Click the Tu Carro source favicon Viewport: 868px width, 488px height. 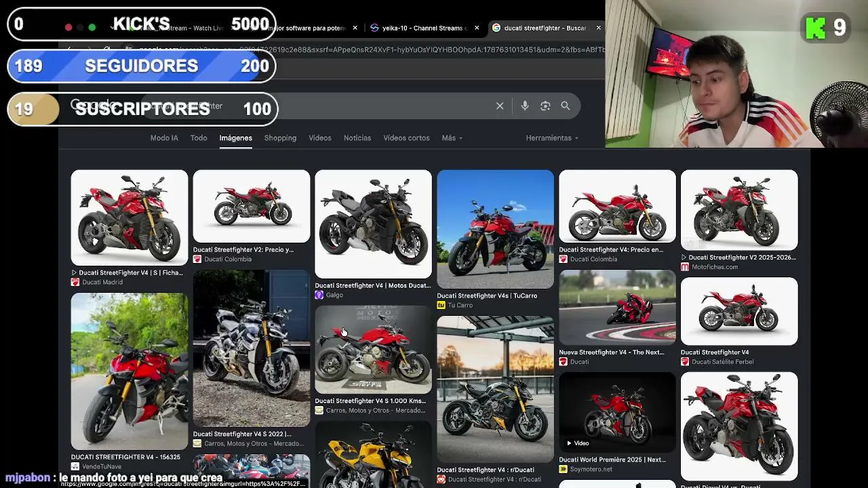pyautogui.click(x=441, y=305)
